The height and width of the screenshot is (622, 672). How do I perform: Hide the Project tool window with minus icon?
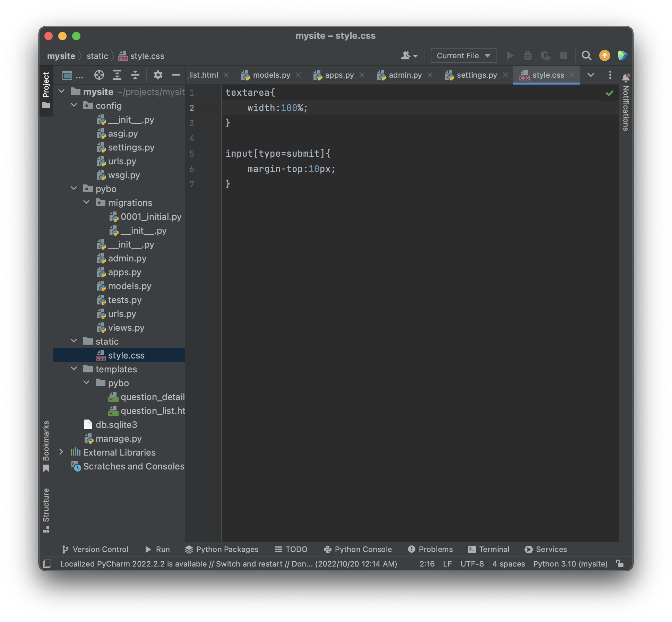click(x=176, y=75)
